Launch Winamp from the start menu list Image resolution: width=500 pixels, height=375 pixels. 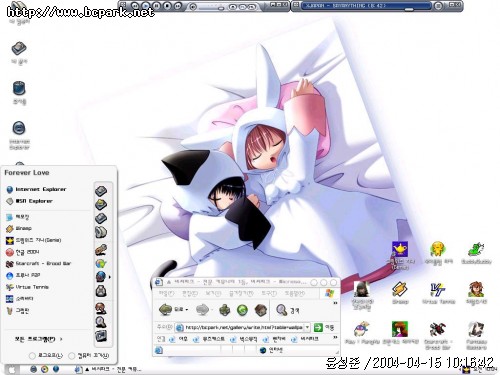tap(19, 228)
